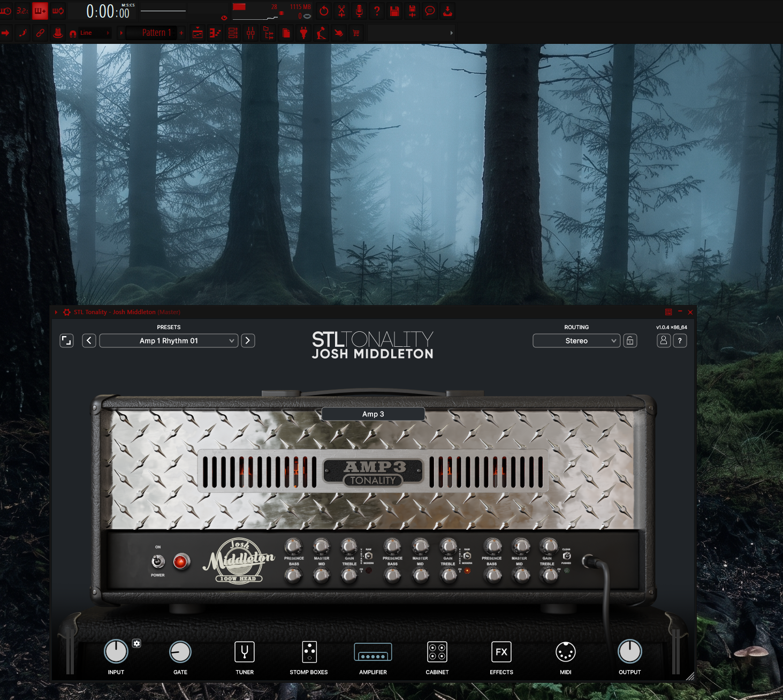The height and width of the screenshot is (700, 783).
Task: Open the channel rack view icon
Action: tap(233, 33)
